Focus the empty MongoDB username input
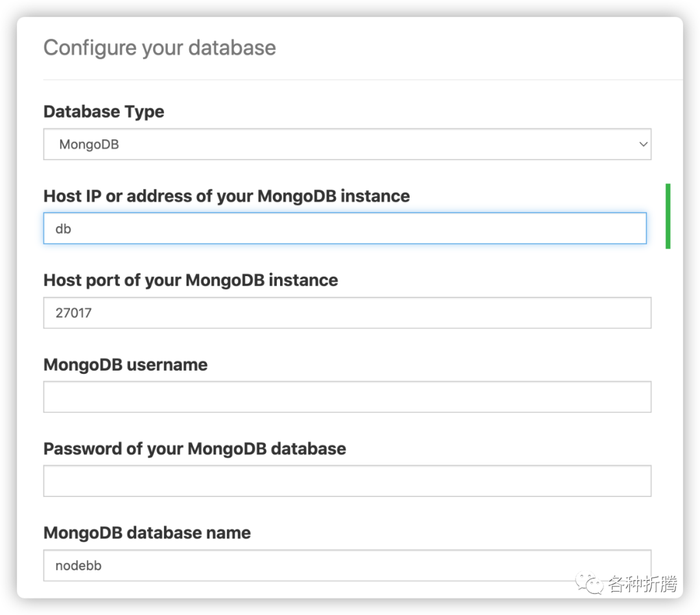700x615 pixels. click(x=347, y=397)
